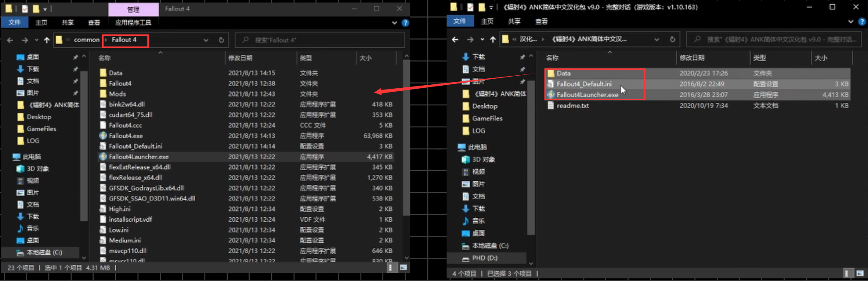868x281 pixels.
Task: Click the refresh icon in Fallout 4 window
Action: [x=221, y=40]
